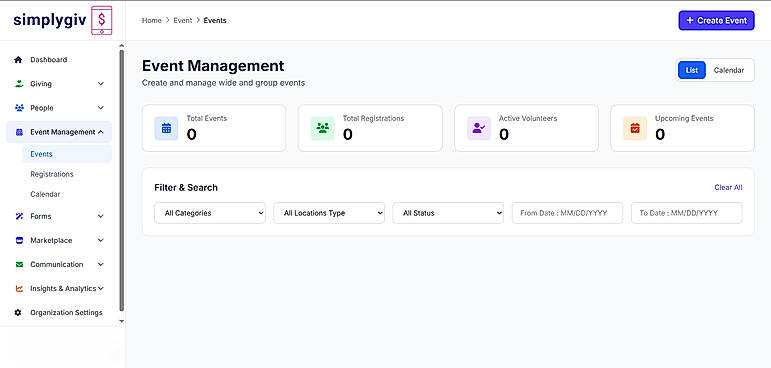Image resolution: width=771 pixels, height=368 pixels.
Task: Click the Active Volunteers user-check icon
Action: pyautogui.click(x=478, y=128)
